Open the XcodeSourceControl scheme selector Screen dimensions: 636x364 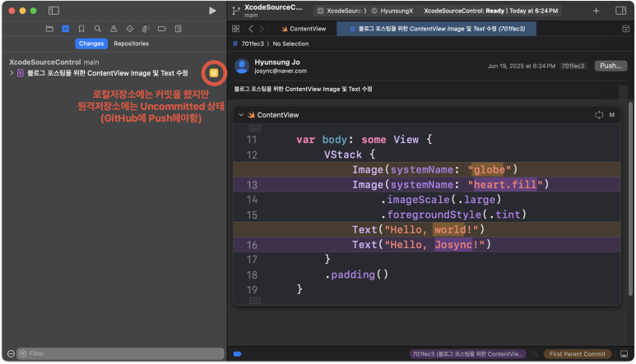pos(341,11)
